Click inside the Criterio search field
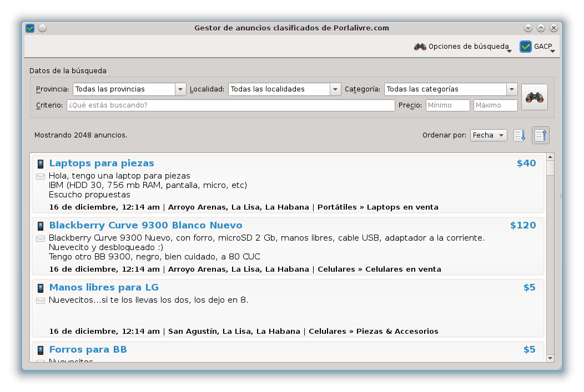The height and width of the screenshot is (392, 584). point(230,105)
